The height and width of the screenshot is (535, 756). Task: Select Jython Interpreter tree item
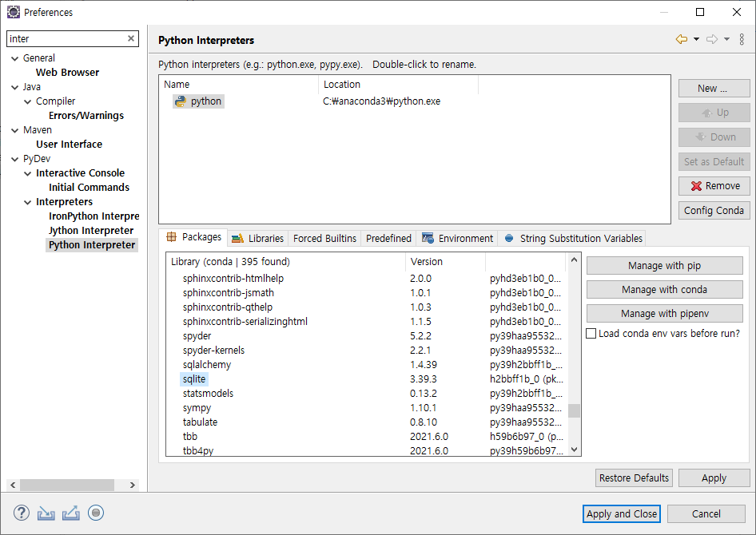click(91, 231)
